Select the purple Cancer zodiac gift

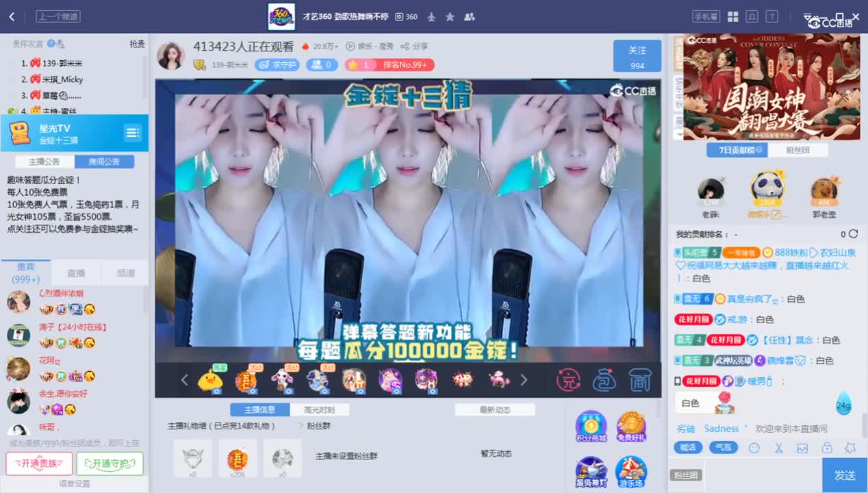390,380
